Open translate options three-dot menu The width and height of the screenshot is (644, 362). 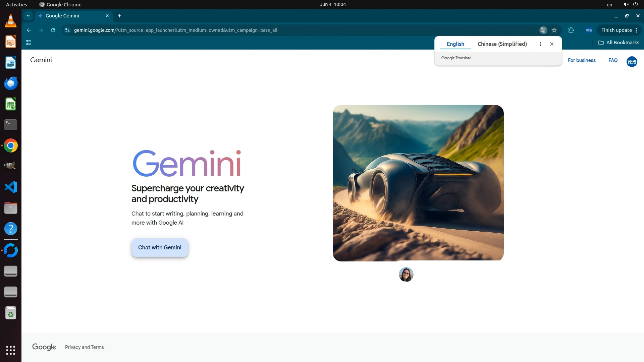click(540, 44)
